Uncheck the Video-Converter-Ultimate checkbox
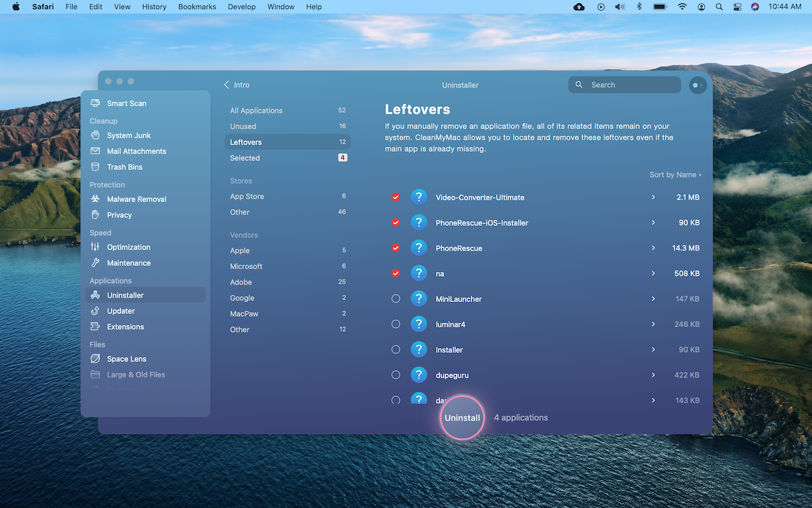This screenshot has width=812, height=508. pyautogui.click(x=396, y=197)
